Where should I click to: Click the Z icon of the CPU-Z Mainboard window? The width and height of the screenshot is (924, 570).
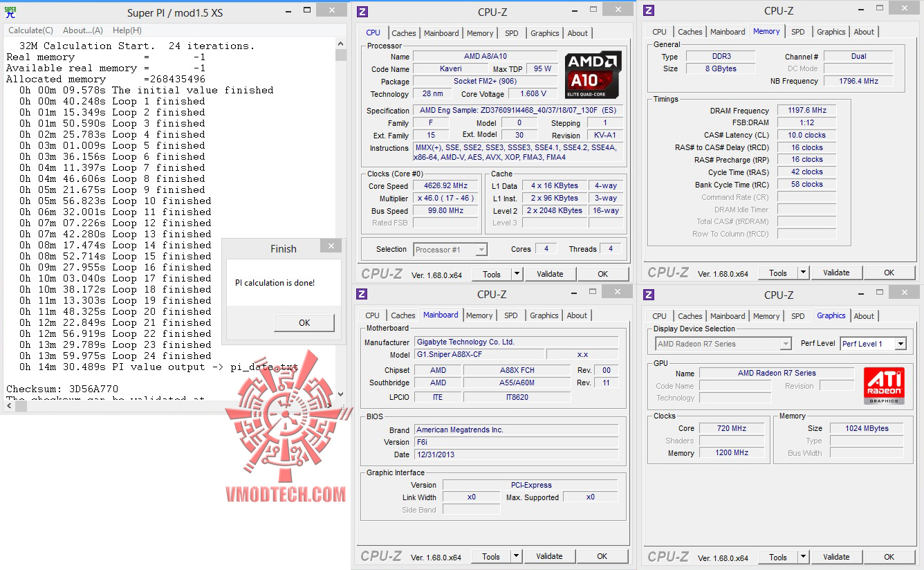(x=362, y=294)
